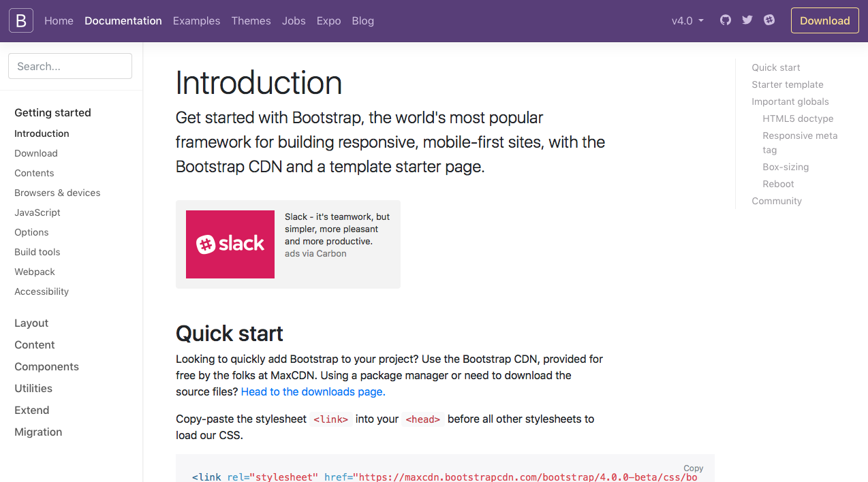Visit the Bootstrap Blog
Viewport: 868px width, 482px height.
click(362, 20)
